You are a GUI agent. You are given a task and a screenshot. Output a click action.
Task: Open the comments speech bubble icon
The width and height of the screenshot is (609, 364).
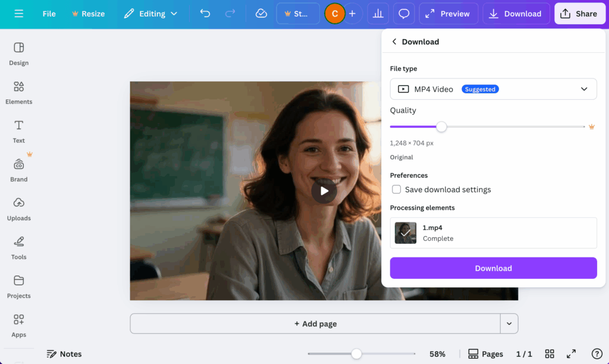[x=404, y=14]
